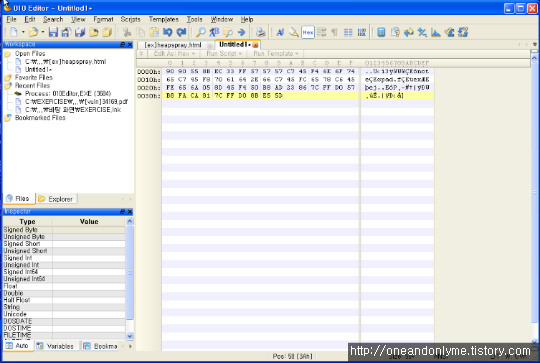Screen dimensions: 540x363
Task: Click the Replace AB icon
Action: point(214,32)
